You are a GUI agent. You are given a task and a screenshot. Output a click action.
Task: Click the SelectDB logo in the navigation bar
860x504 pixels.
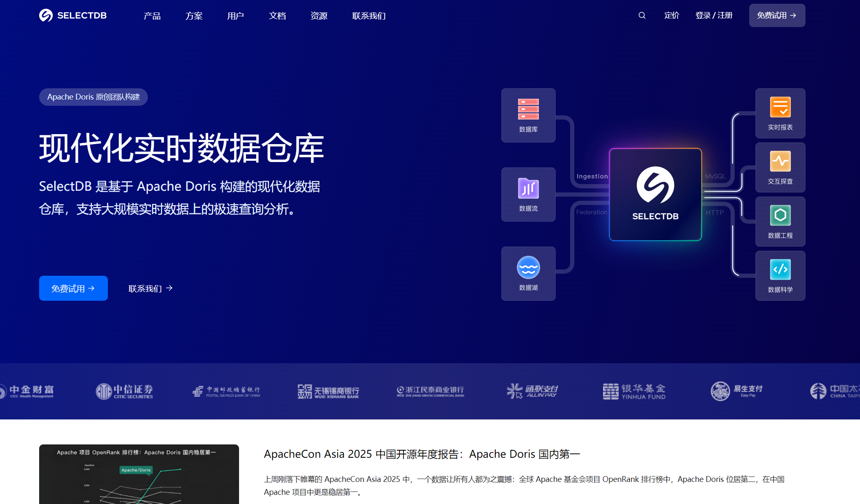[72, 15]
